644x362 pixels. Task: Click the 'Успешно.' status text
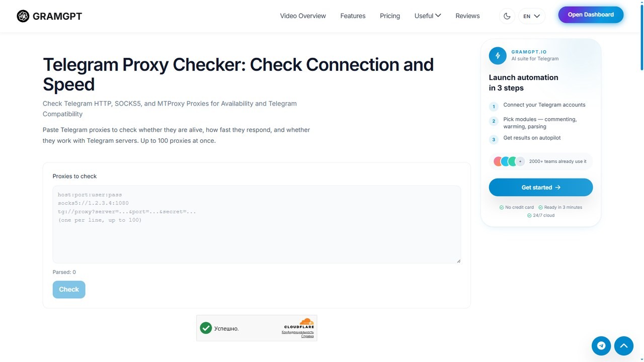tap(226, 328)
